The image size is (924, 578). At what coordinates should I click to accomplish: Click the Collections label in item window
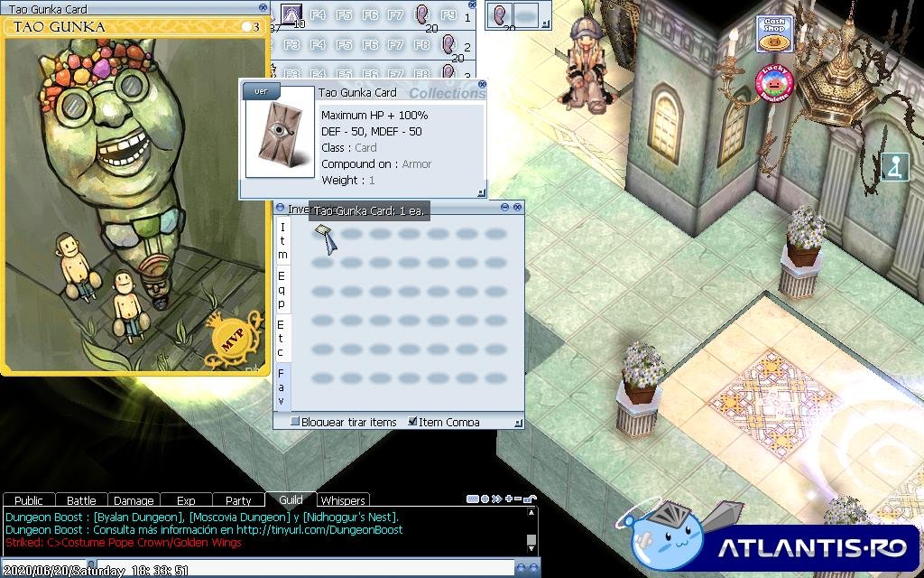(447, 93)
